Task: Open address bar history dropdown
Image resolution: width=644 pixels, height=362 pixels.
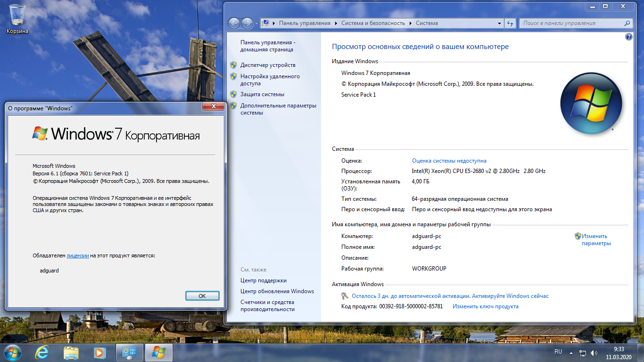Action: [x=500, y=23]
